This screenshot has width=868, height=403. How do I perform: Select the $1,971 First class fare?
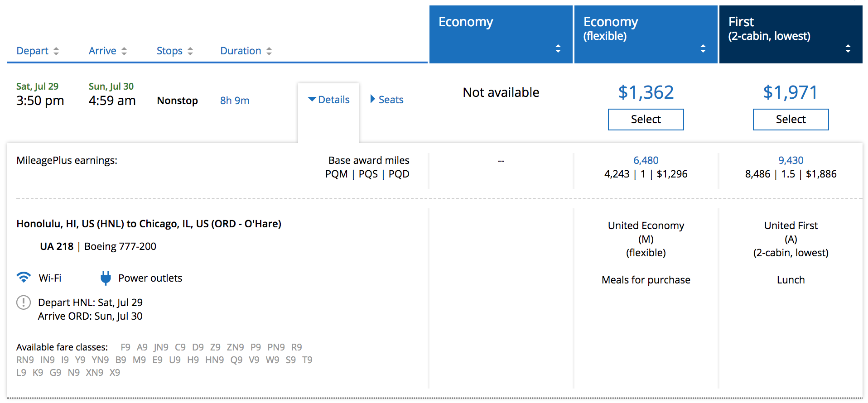pos(791,120)
